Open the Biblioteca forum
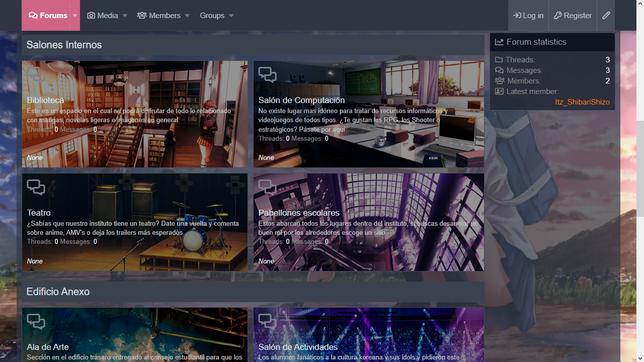 (x=45, y=100)
